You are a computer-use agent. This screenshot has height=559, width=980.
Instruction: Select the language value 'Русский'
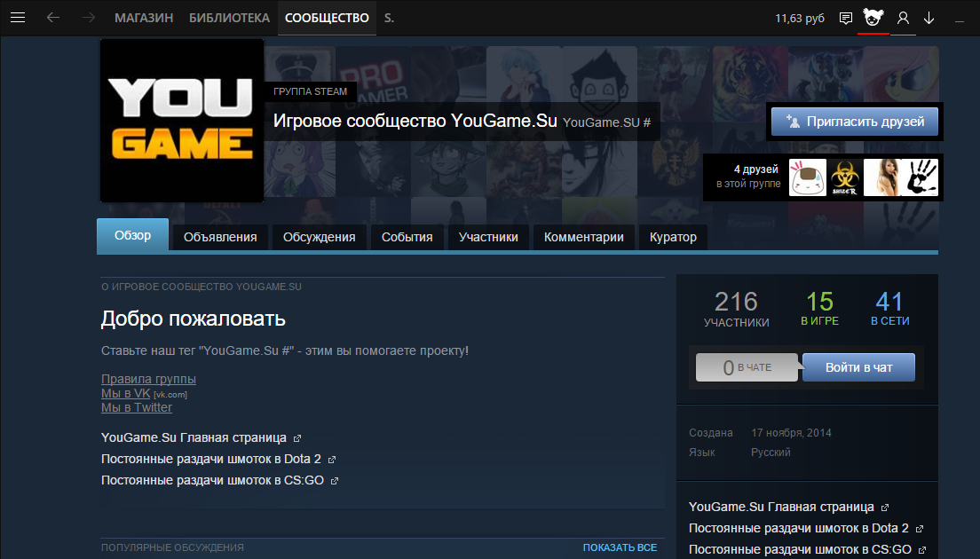771,453
